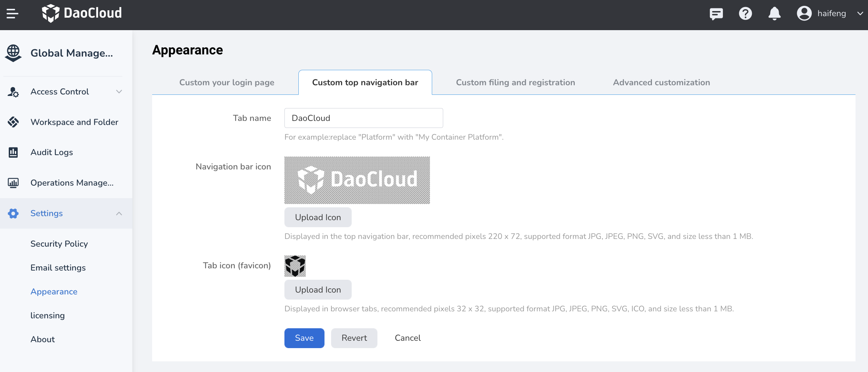Click the Revert button
The image size is (868, 372).
(x=354, y=338)
